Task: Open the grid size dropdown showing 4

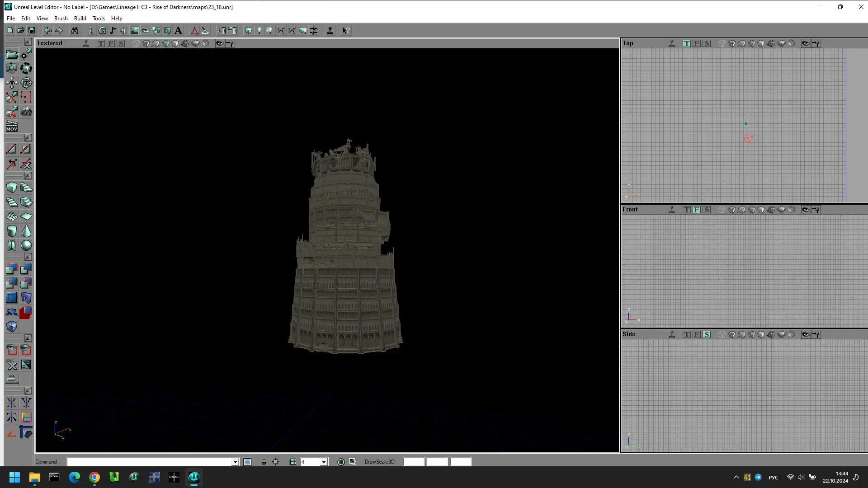Action: coord(324,462)
